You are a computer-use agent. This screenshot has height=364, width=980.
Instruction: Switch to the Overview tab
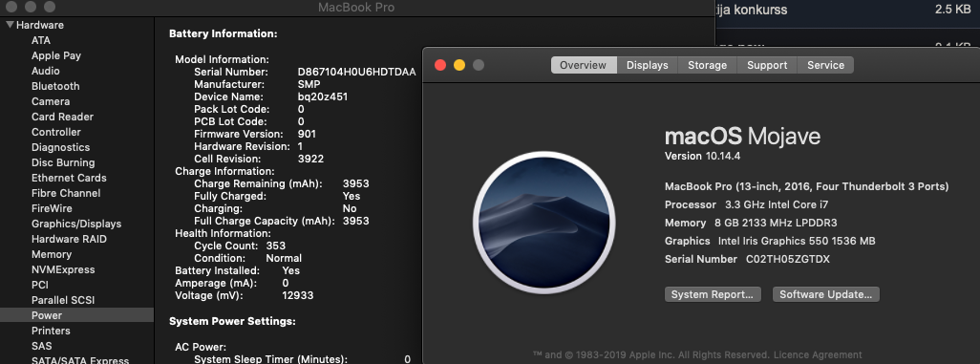tap(583, 65)
